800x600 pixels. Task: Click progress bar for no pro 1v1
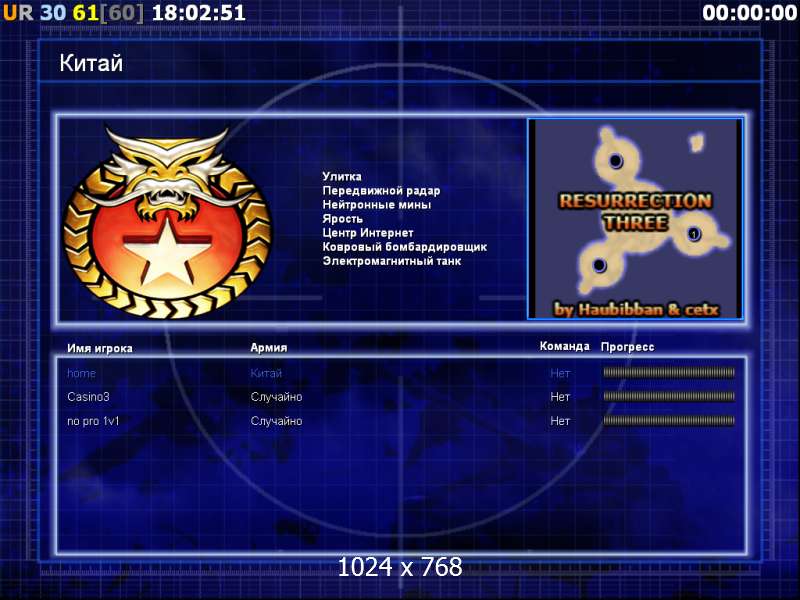tap(669, 420)
